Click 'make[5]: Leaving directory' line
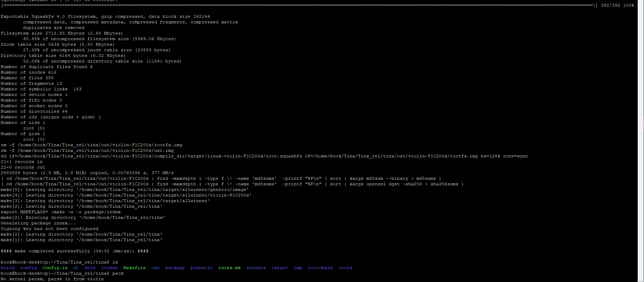Screen dimensions: 644x282 125,190
